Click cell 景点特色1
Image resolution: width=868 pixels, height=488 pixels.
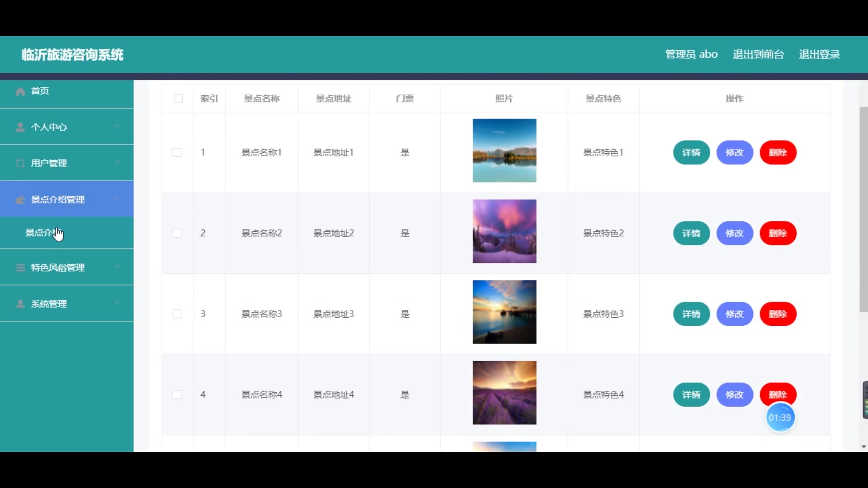point(604,153)
